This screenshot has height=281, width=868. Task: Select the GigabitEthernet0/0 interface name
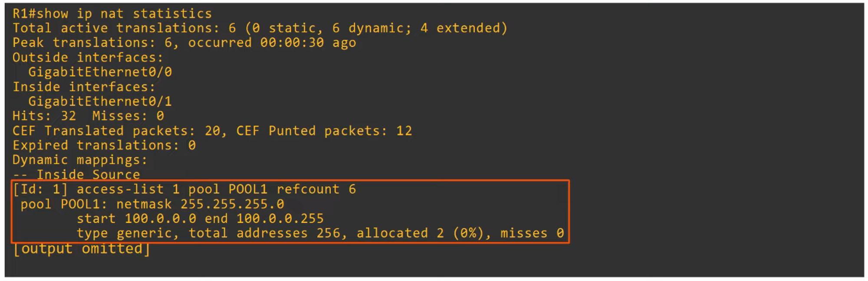(100, 72)
